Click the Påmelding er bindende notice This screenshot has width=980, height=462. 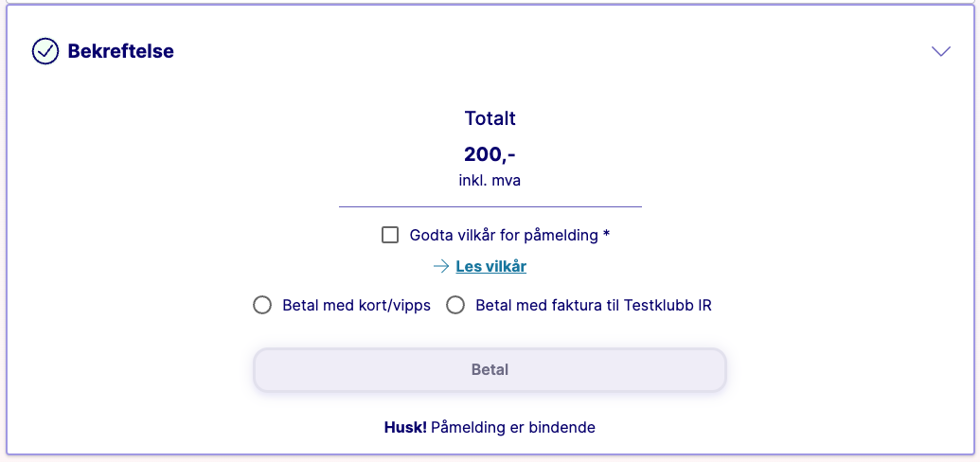click(513, 428)
